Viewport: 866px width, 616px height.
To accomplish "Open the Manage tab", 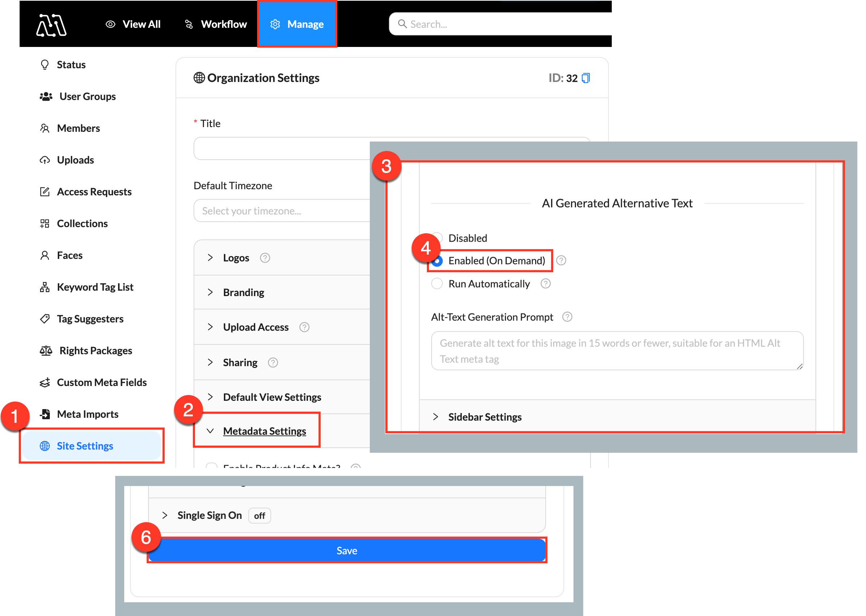I will (297, 24).
